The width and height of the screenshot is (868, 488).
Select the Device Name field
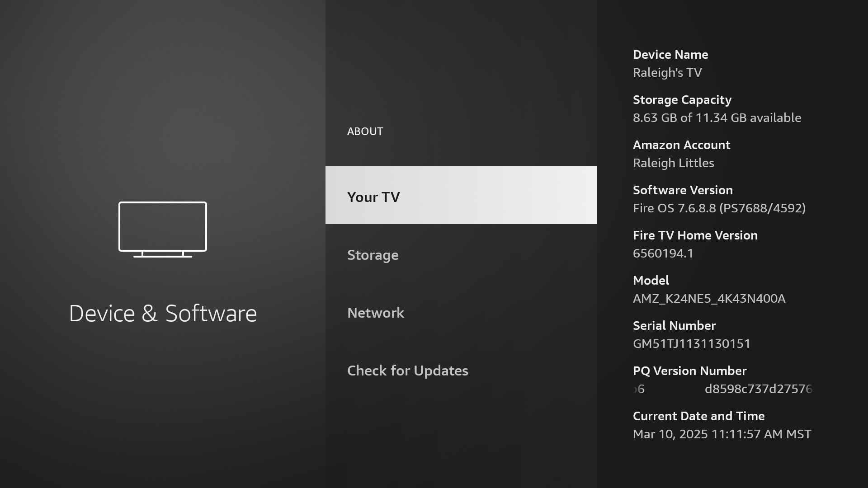[x=670, y=54]
